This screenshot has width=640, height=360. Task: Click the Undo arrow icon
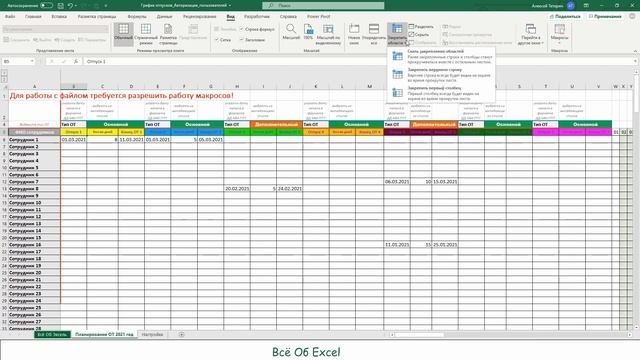pos(70,6)
